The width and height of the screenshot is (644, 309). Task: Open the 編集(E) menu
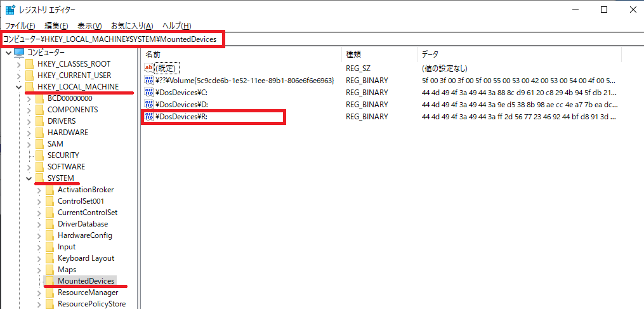[x=56, y=25]
